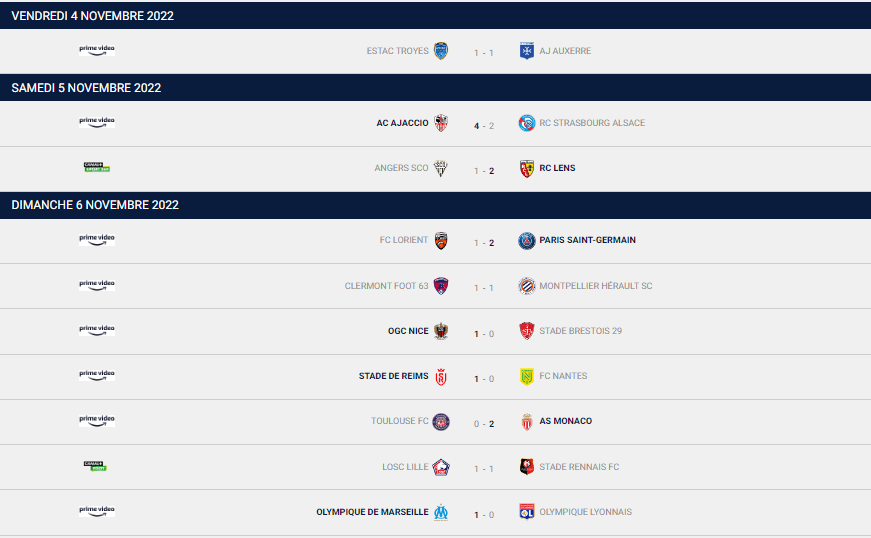
Task: Click the AS Monaco crest
Action: (527, 421)
